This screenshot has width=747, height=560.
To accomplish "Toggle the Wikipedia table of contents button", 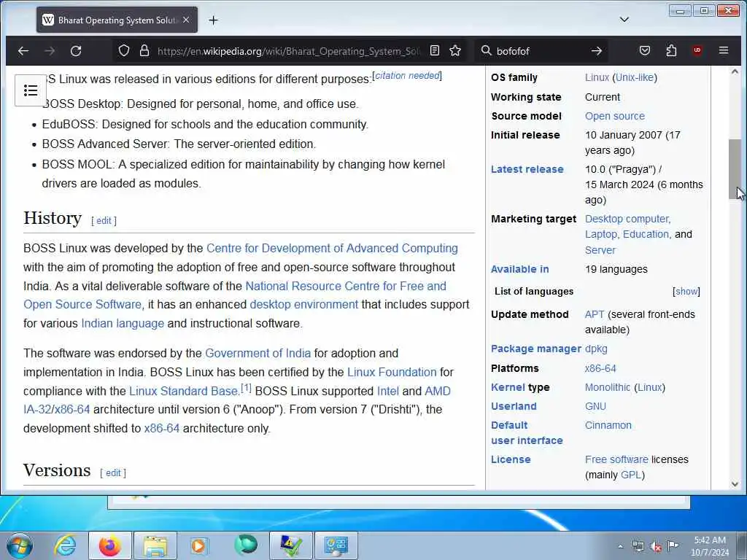I will point(31,90).
